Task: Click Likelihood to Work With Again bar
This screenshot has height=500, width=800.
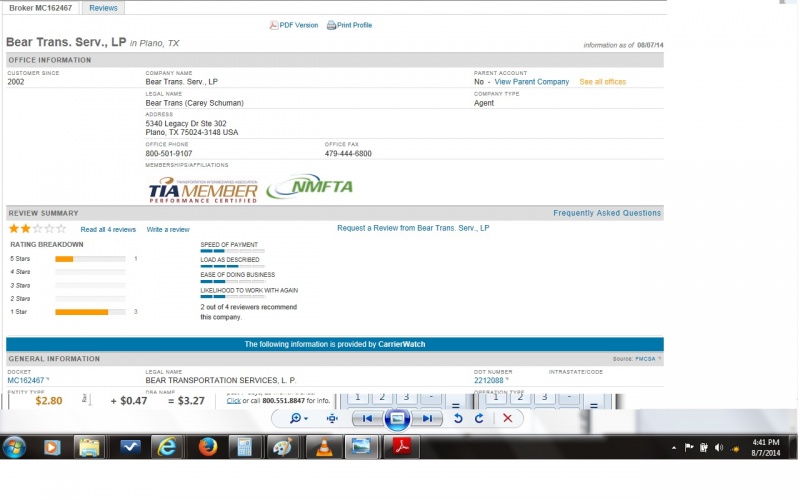Action: point(232,296)
